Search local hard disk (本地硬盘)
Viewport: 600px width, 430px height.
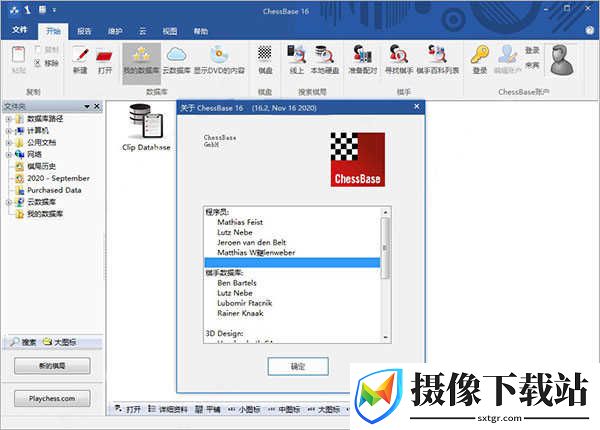click(x=324, y=60)
